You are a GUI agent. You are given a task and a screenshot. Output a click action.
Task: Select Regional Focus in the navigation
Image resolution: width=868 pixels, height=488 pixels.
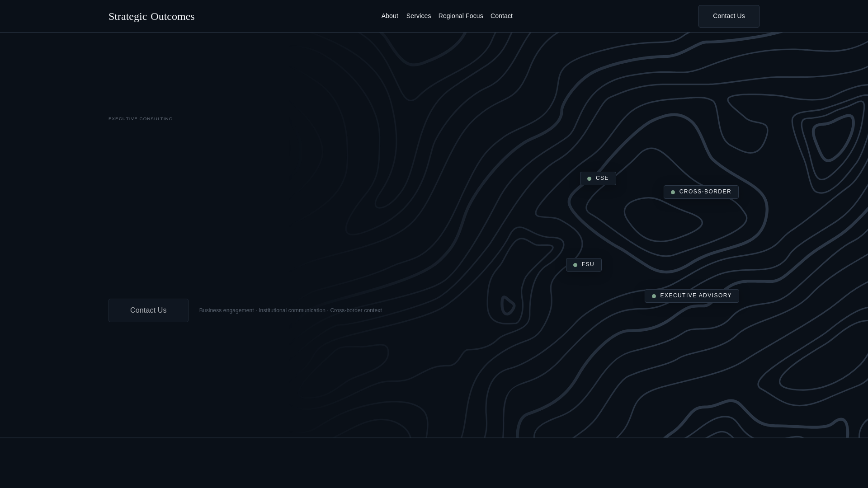tap(461, 16)
